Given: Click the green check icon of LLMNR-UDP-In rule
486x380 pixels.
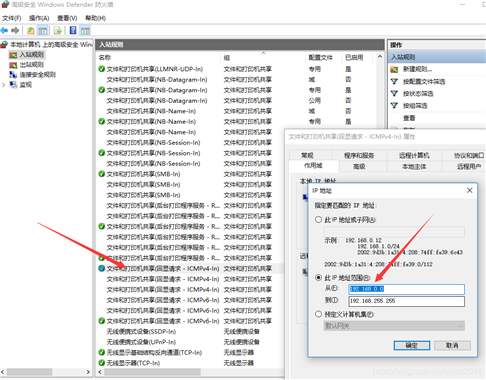Looking at the screenshot, I should click(x=102, y=69).
